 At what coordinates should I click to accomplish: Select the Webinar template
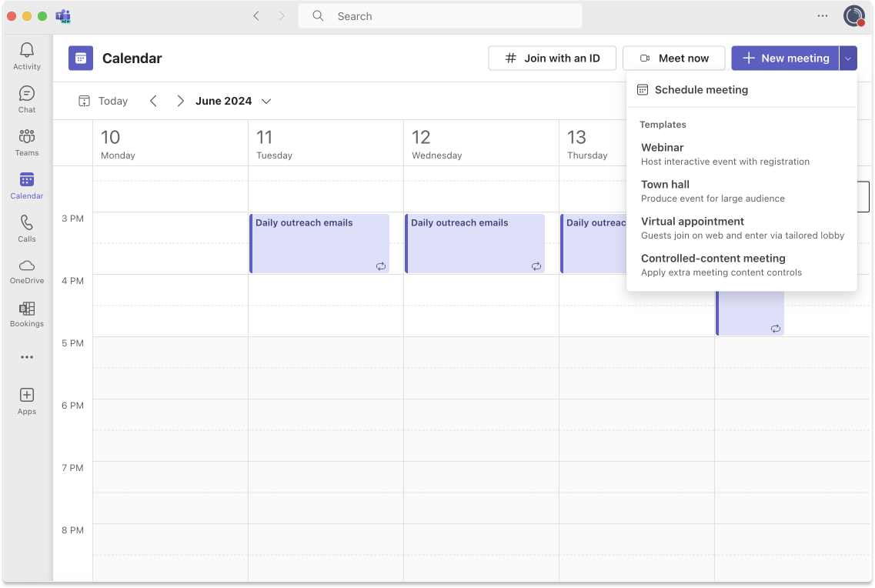point(662,147)
